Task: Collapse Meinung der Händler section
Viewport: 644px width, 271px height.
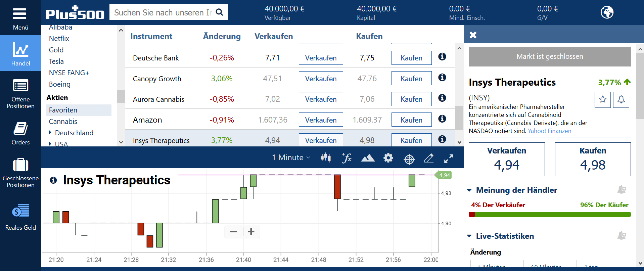Action: click(x=469, y=190)
